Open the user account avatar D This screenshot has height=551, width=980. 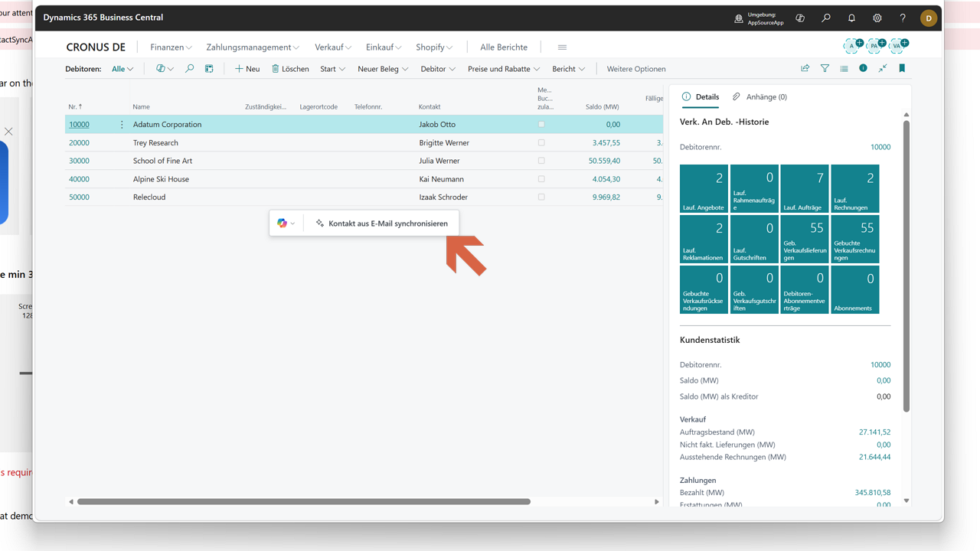click(929, 18)
